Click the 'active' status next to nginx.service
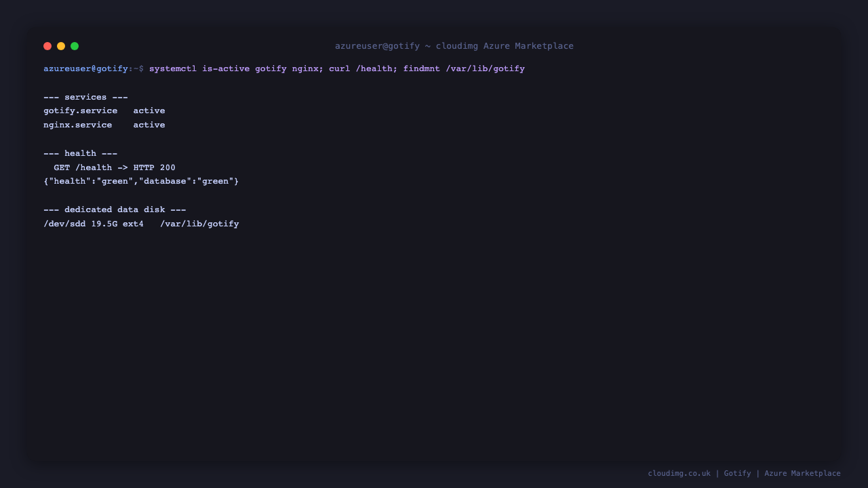 149,125
